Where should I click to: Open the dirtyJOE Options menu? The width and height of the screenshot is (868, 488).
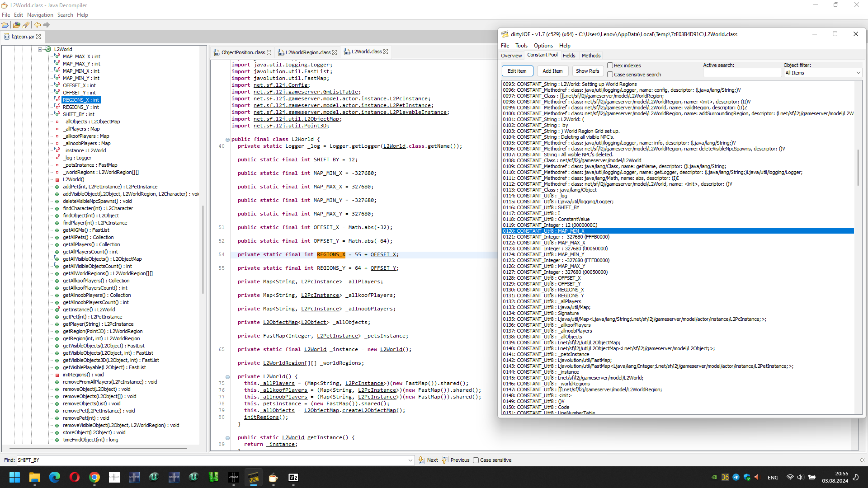tap(543, 46)
